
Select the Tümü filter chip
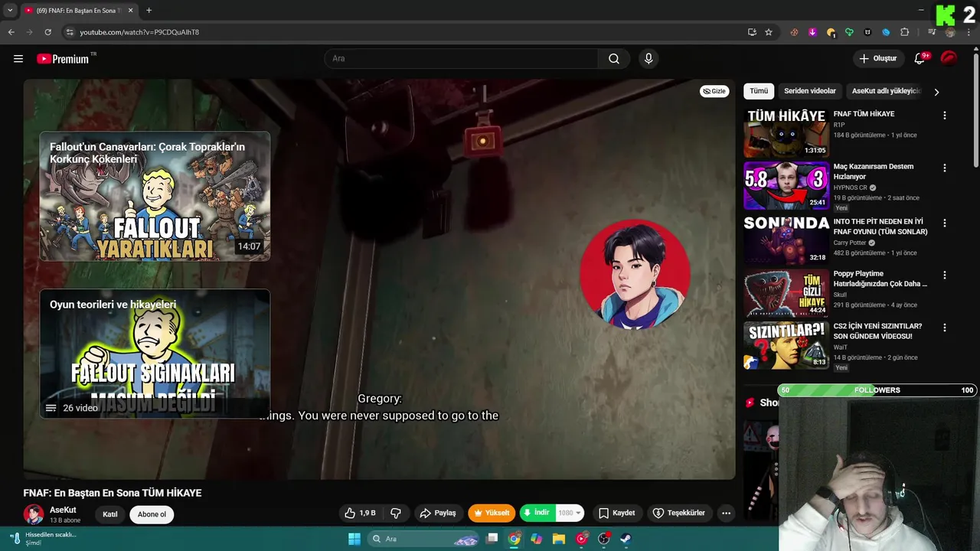[759, 91]
